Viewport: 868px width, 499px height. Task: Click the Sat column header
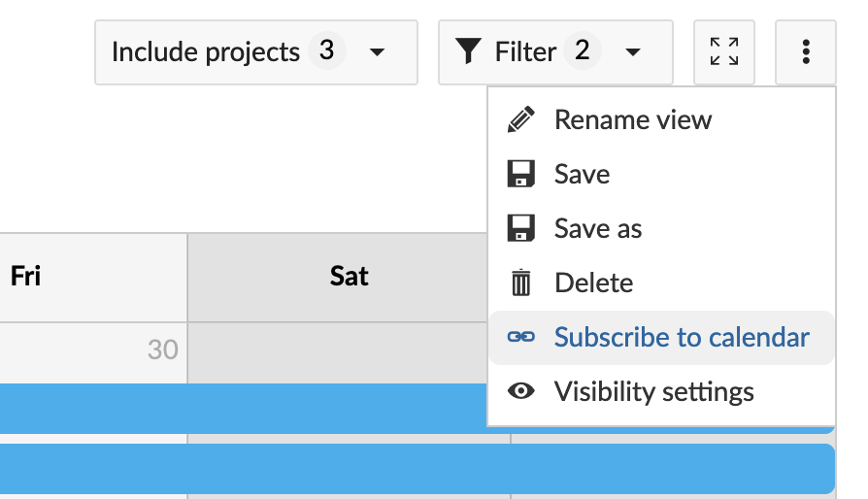(349, 277)
